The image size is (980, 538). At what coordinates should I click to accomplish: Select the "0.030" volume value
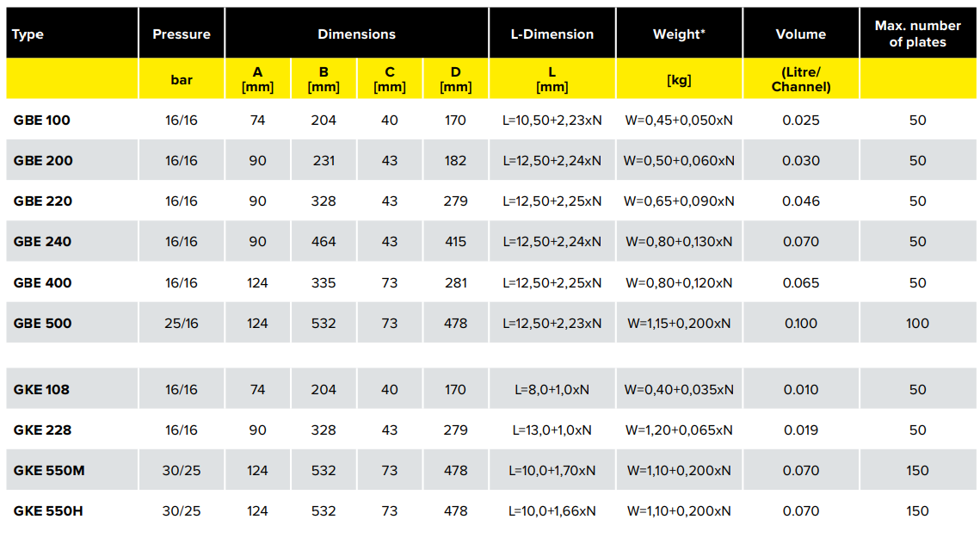pyautogui.click(x=801, y=161)
